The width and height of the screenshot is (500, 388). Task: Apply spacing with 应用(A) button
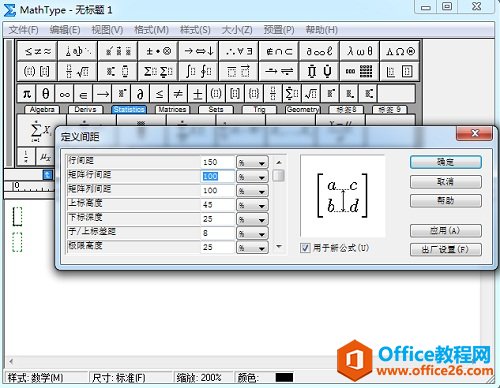tap(446, 230)
